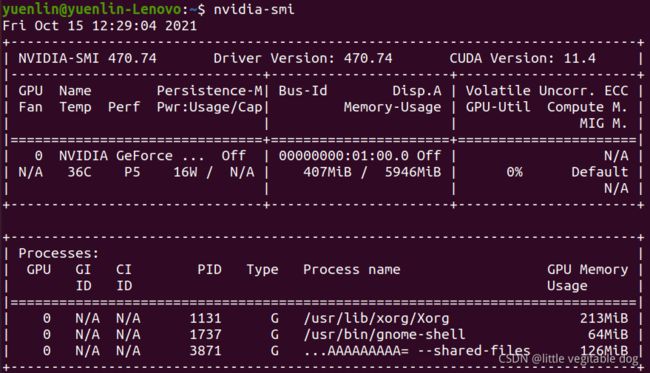Image resolution: width=650 pixels, height=373 pixels.
Task: Click the Bus-Id 00000000:01:00.0 value
Action: 344,156
